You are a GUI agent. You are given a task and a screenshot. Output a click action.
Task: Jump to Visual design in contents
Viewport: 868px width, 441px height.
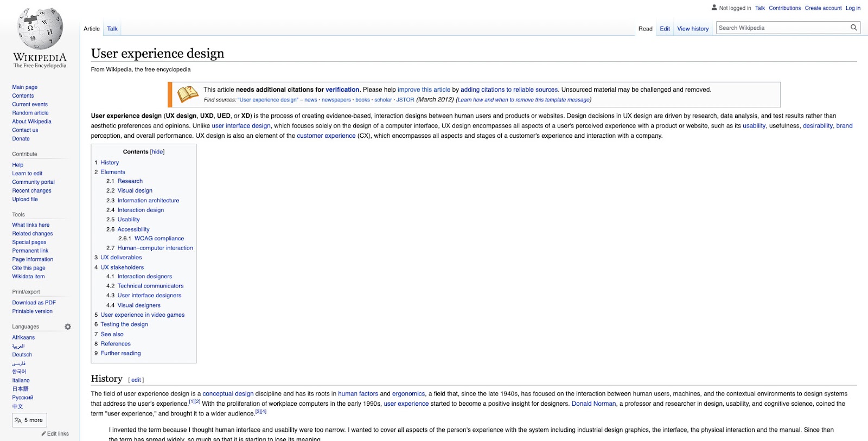(135, 191)
